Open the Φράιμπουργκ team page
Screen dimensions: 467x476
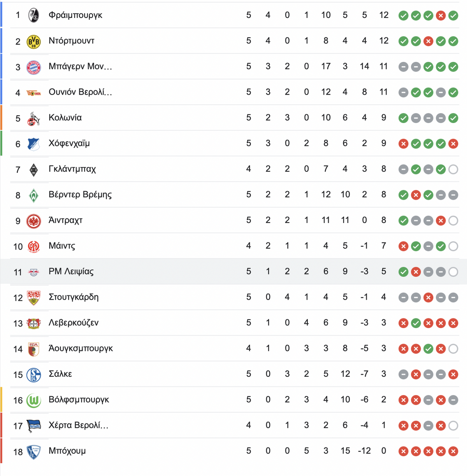75,15
